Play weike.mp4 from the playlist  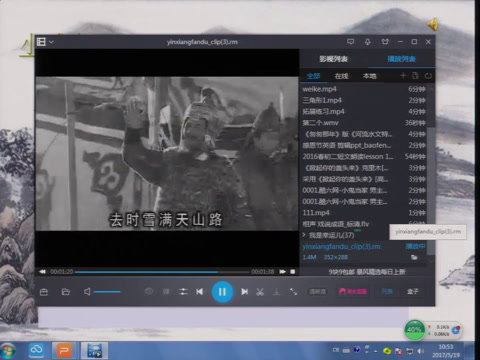click(x=363, y=89)
